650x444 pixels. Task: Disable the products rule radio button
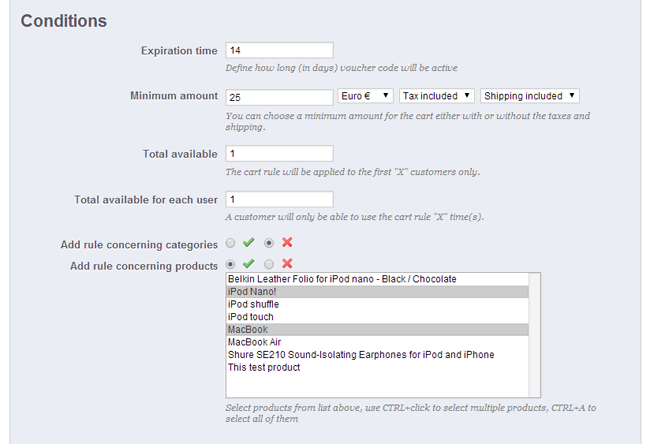[269, 264]
